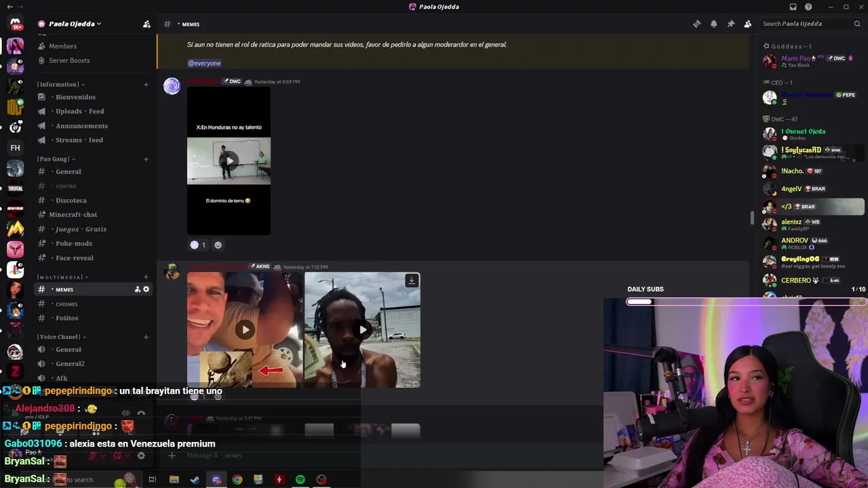Click the existing reaction with count 1
Image resolution: width=868 pixels, height=488 pixels.
(198, 245)
